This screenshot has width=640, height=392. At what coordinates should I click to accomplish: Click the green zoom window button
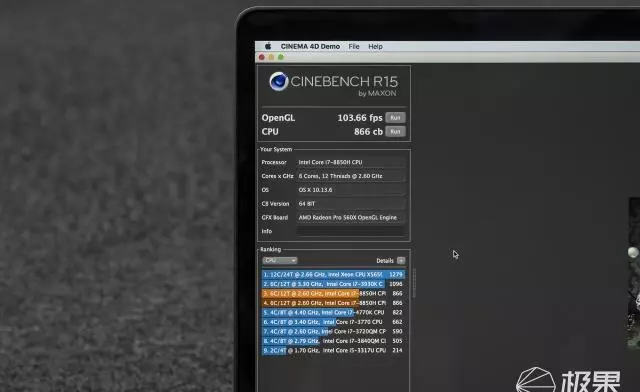click(x=281, y=57)
